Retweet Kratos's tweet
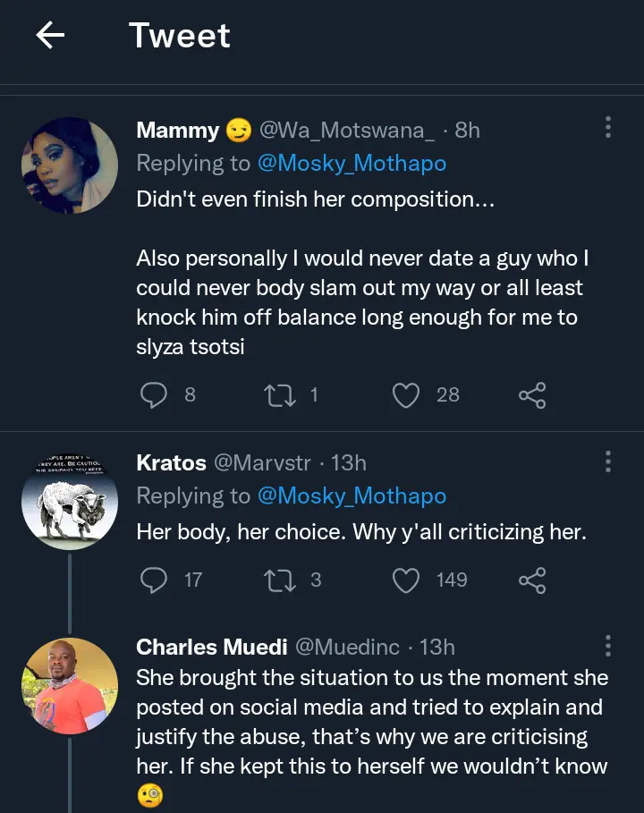The image size is (644, 813). point(279,580)
